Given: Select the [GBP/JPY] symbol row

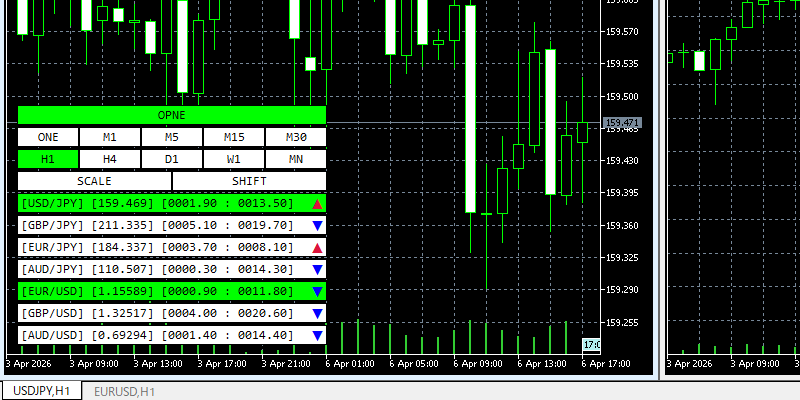Looking at the screenshot, I should (x=160, y=226).
